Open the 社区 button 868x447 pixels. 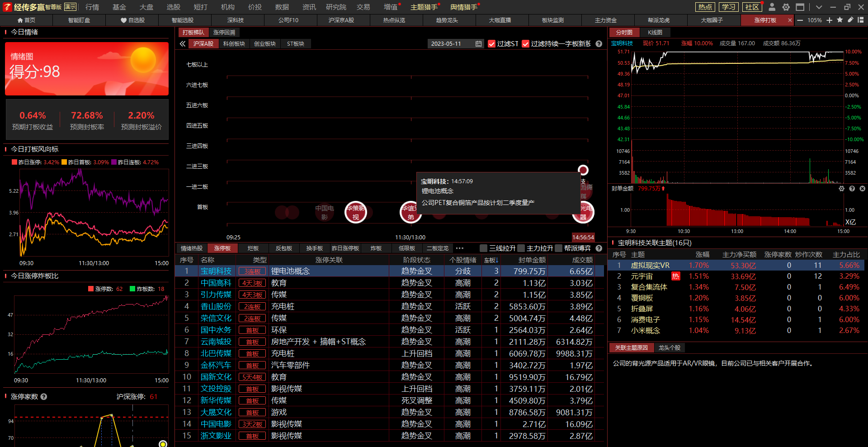(752, 7)
